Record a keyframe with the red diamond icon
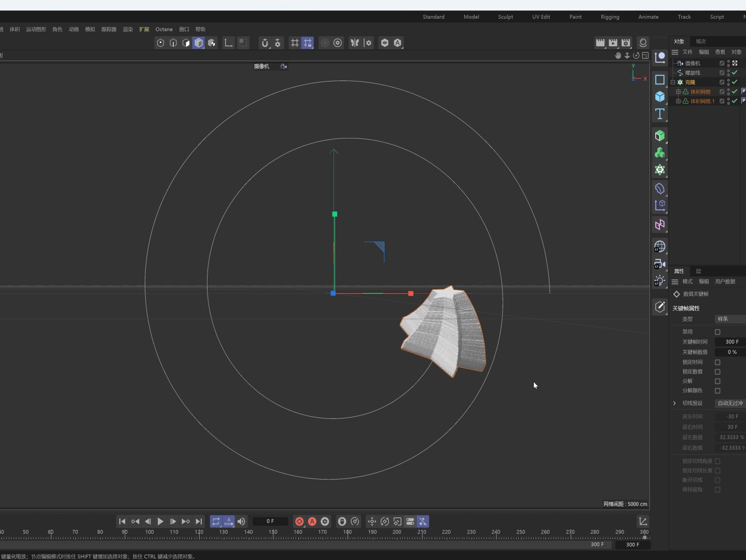746x560 pixels. (299, 522)
